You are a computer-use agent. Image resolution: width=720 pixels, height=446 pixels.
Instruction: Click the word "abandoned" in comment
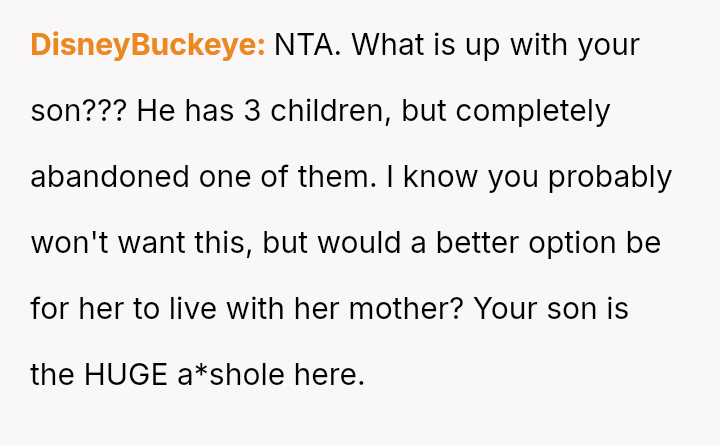click(x=110, y=177)
